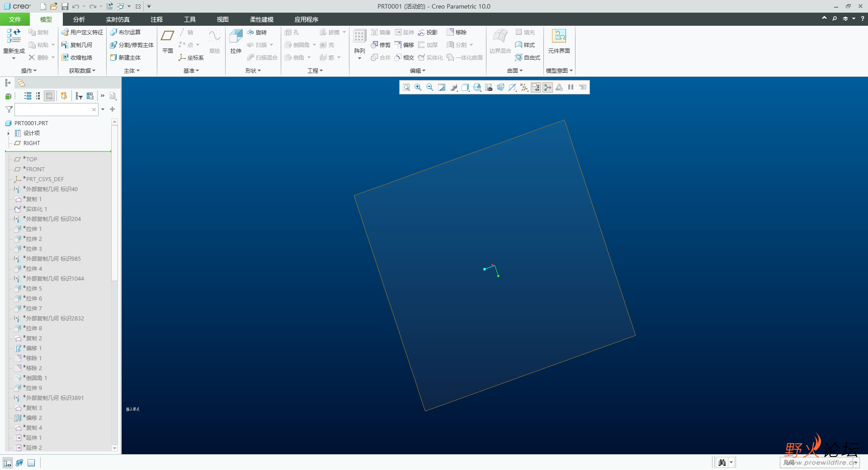868x470 pixels.
Task: Switch to the layer tree folders tab
Action: click(21, 83)
